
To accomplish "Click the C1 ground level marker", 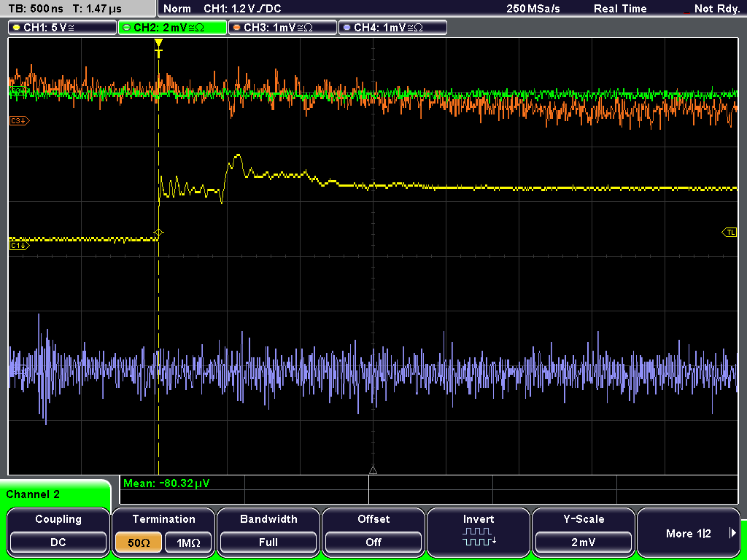I will coord(19,245).
